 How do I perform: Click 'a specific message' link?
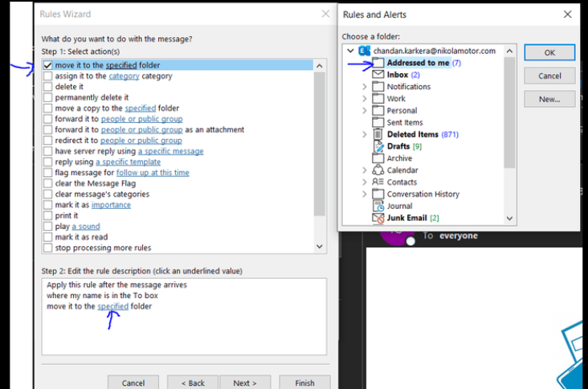coord(170,151)
